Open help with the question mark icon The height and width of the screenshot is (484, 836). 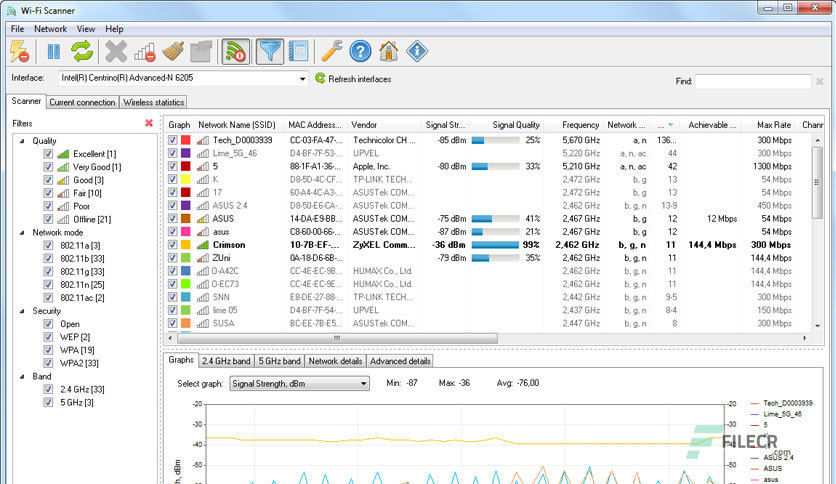[360, 52]
